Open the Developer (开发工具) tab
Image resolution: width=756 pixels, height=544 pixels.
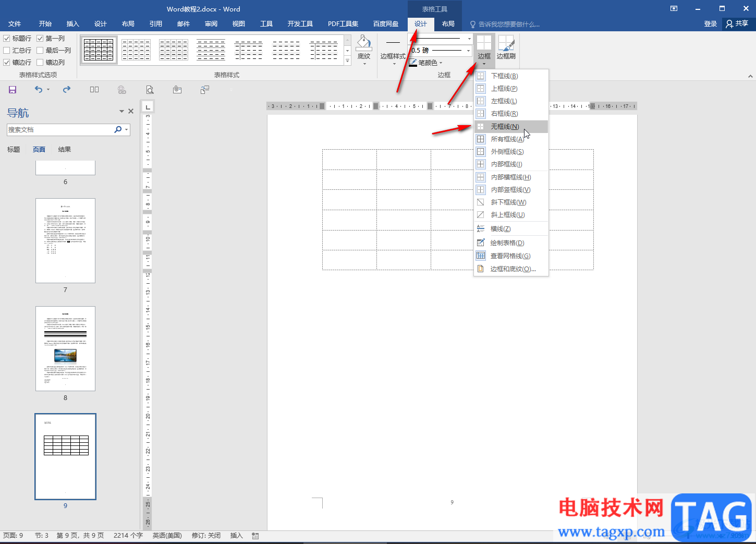click(300, 24)
